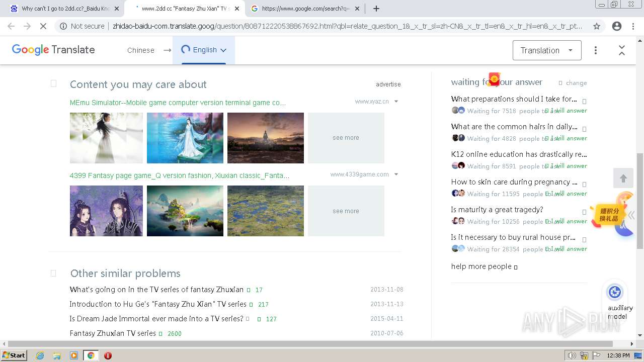Click the vertical page scrollbar thumb
The height and width of the screenshot is (362, 644).
tap(640, 201)
